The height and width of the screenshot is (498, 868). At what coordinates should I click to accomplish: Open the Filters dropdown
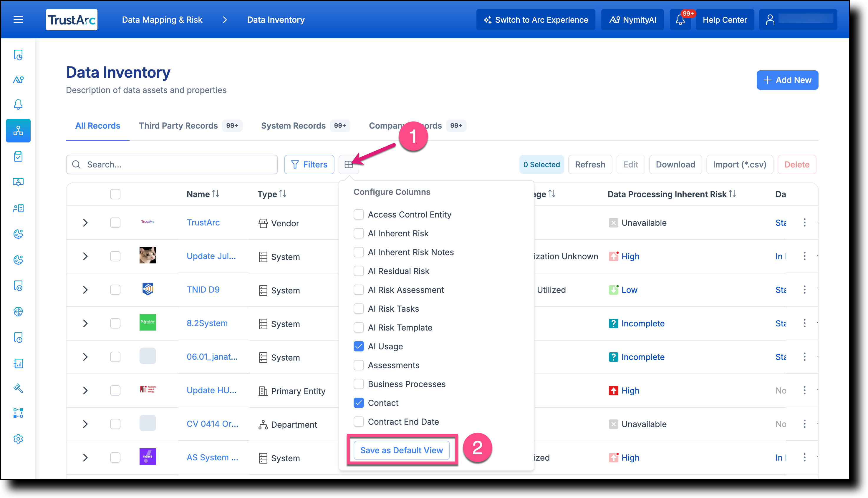coord(309,165)
